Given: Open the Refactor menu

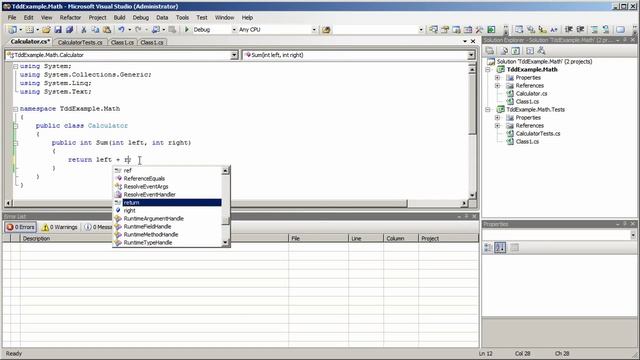Looking at the screenshot, I should tap(70, 18).
